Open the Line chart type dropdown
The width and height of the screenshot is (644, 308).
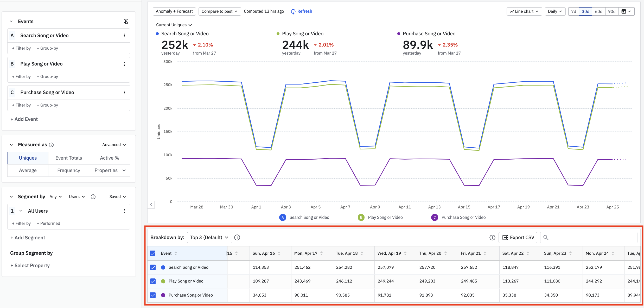point(524,11)
